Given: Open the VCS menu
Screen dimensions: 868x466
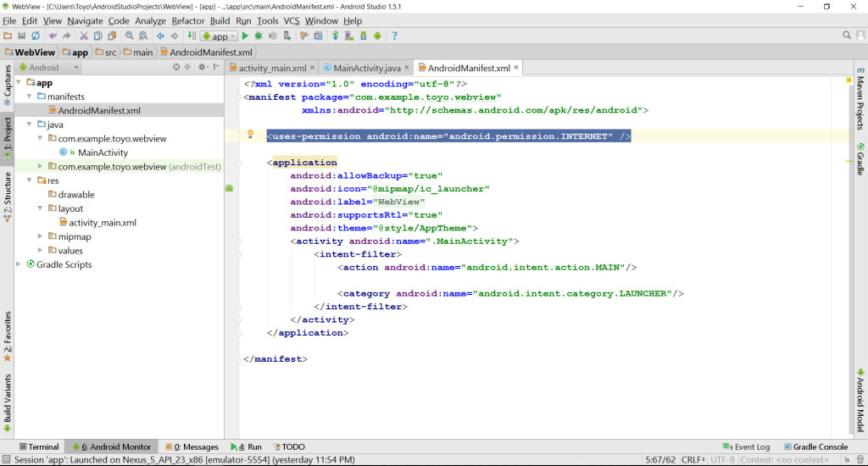Looking at the screenshot, I should pyautogui.click(x=292, y=21).
